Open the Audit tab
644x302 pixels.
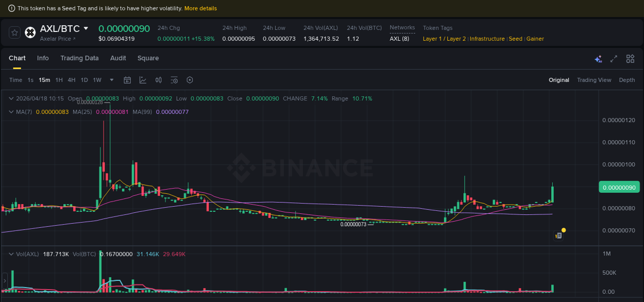118,58
